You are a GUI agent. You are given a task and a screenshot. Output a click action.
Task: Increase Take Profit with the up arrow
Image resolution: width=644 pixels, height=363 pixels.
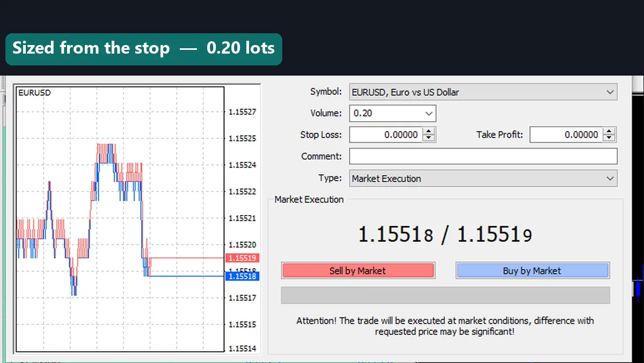coord(609,131)
